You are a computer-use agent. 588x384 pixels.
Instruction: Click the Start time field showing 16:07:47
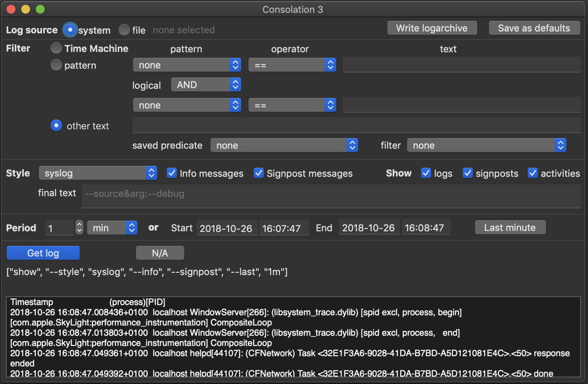pyautogui.click(x=284, y=228)
